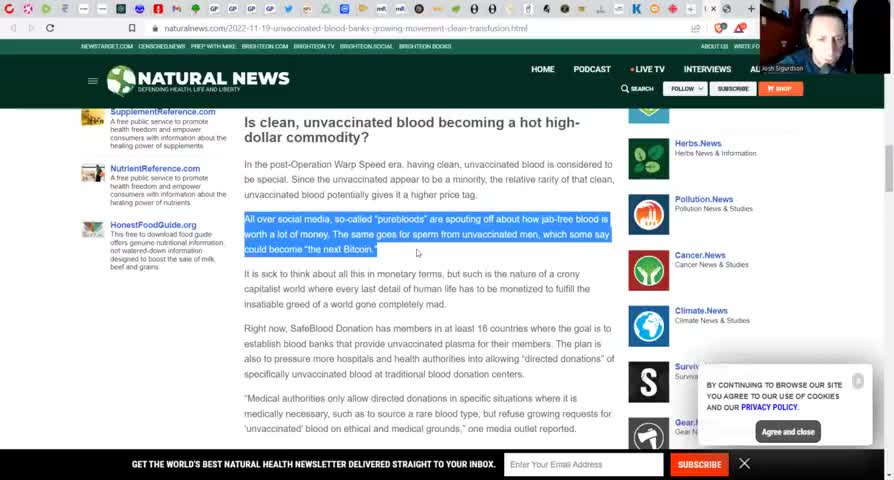Open the Herbs.News leaf icon
The width and height of the screenshot is (894, 480).
point(649,158)
